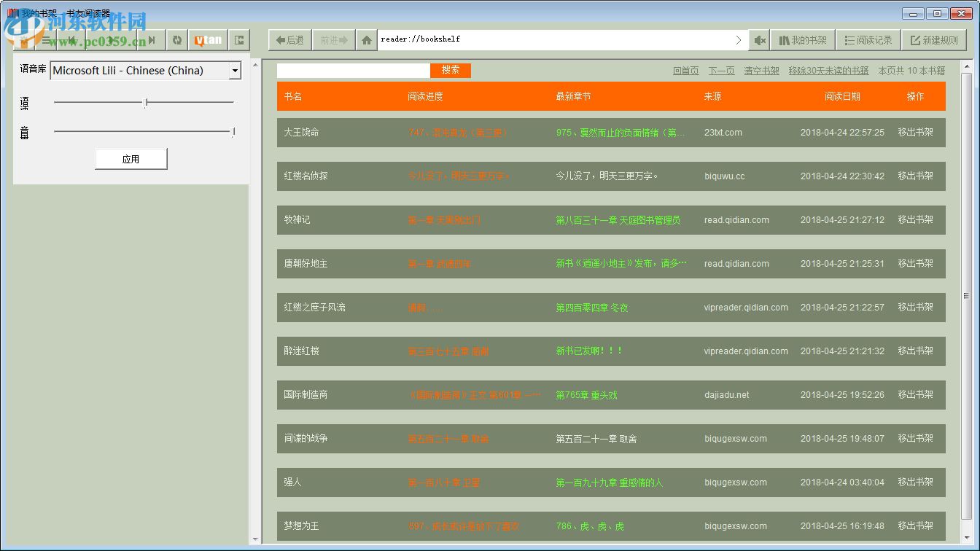980x551 pixels.
Task: Continue 大王饶命 from its reading progress chapter
Action: (458, 133)
